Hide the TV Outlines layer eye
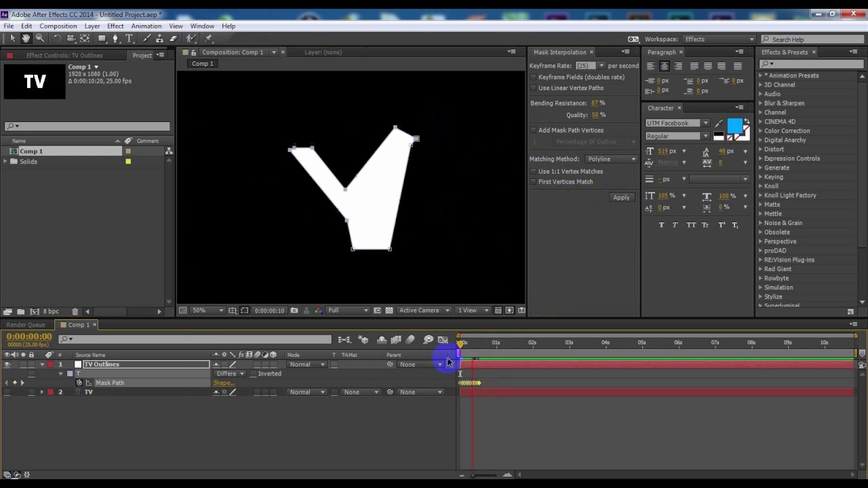868x488 pixels. point(7,365)
